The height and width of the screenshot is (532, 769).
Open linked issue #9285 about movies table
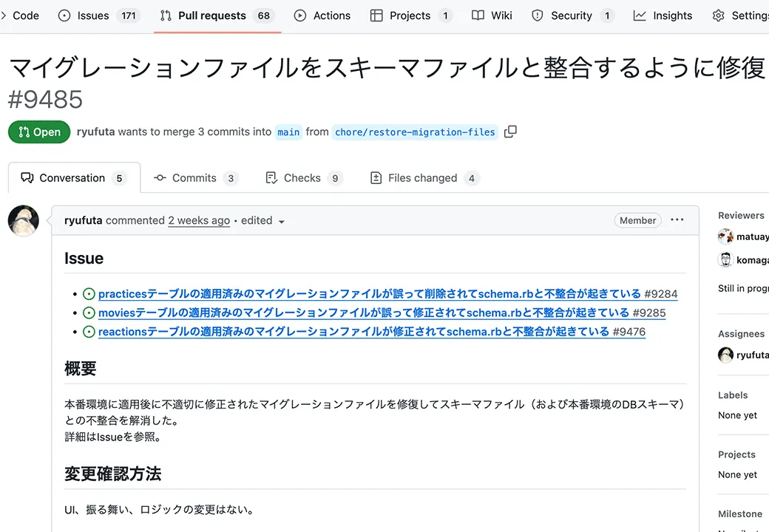click(x=382, y=313)
